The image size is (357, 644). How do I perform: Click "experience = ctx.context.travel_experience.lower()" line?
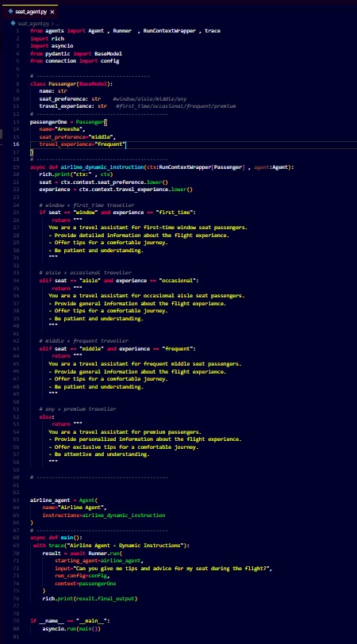pos(116,190)
